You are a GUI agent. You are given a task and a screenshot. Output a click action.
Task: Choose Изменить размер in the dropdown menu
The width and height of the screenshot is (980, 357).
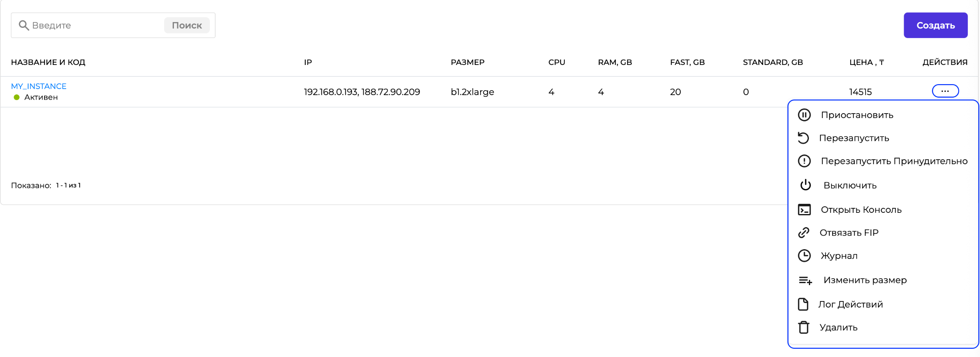click(x=864, y=280)
